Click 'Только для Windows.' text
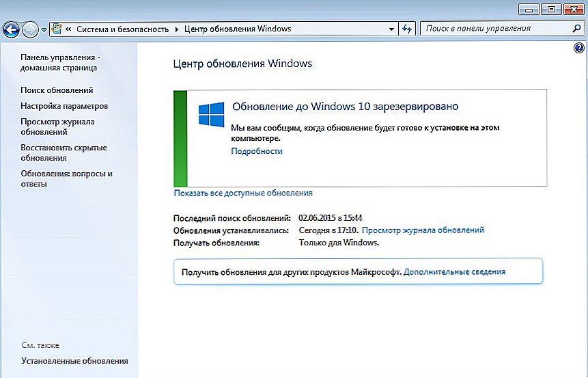This screenshot has width=588, height=378. click(339, 243)
